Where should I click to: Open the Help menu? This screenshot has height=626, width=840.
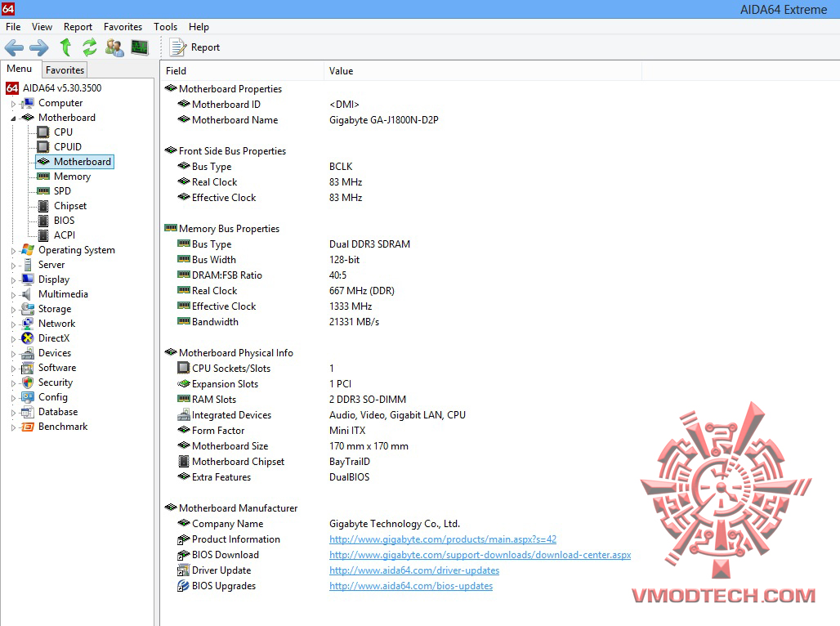point(199,27)
